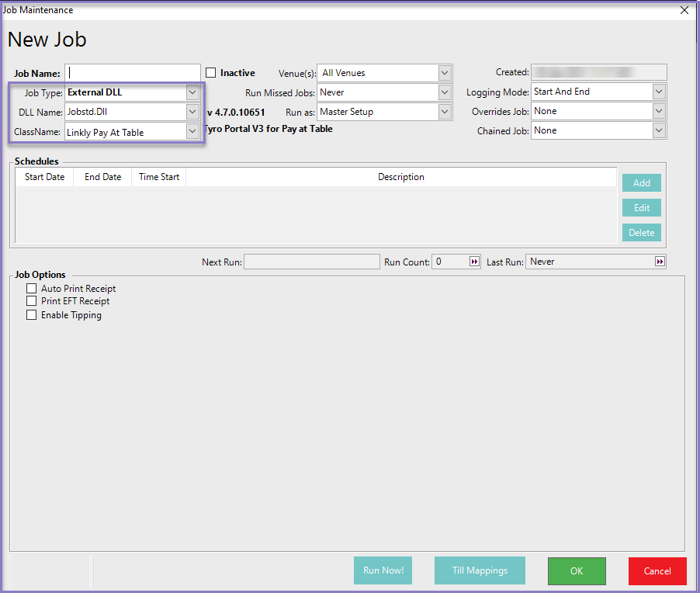Add a new schedule entry
Image resolution: width=700 pixels, height=593 pixels.
[x=642, y=183]
